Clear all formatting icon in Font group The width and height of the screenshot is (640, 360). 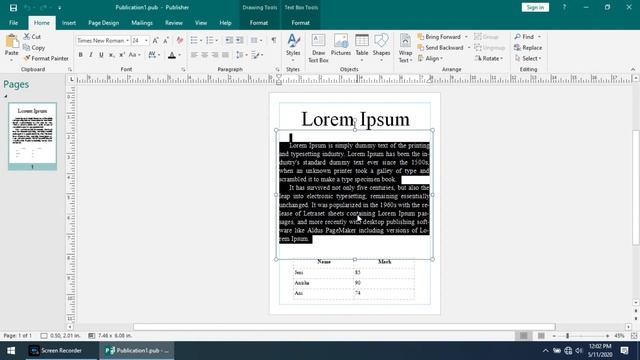pyautogui.click(x=180, y=40)
